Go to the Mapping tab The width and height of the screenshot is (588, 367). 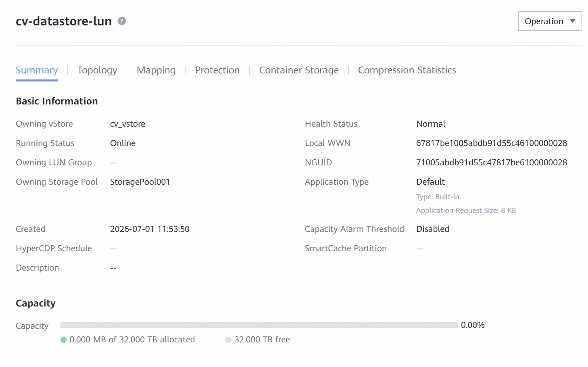156,70
